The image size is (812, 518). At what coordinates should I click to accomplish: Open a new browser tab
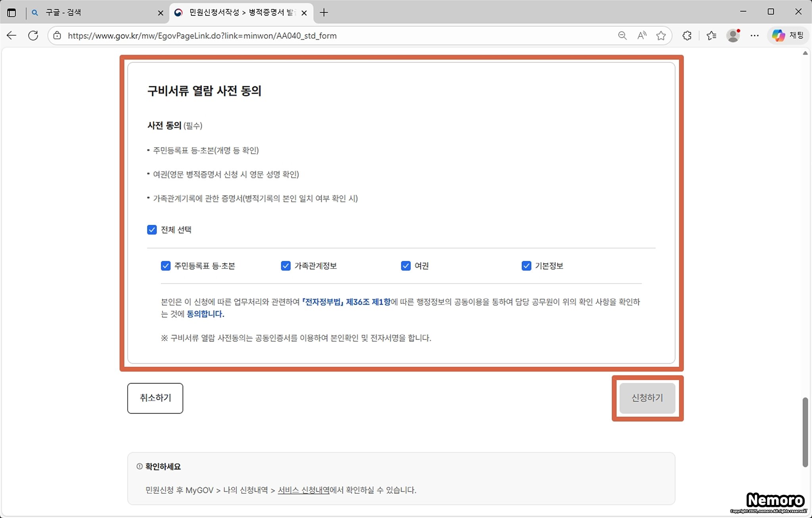point(324,13)
